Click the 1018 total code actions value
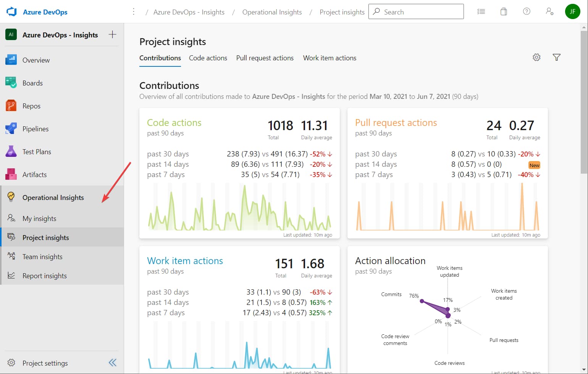 click(x=280, y=126)
